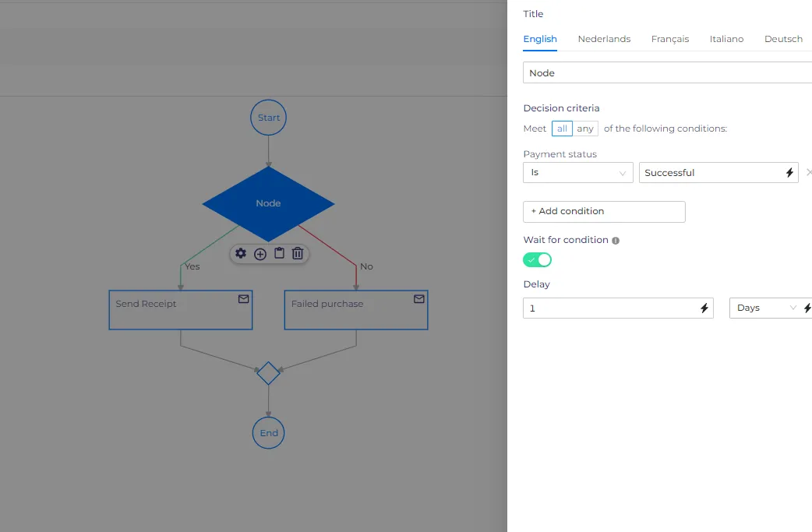Click the Title input containing Node
The image size is (812, 532).
click(x=668, y=73)
